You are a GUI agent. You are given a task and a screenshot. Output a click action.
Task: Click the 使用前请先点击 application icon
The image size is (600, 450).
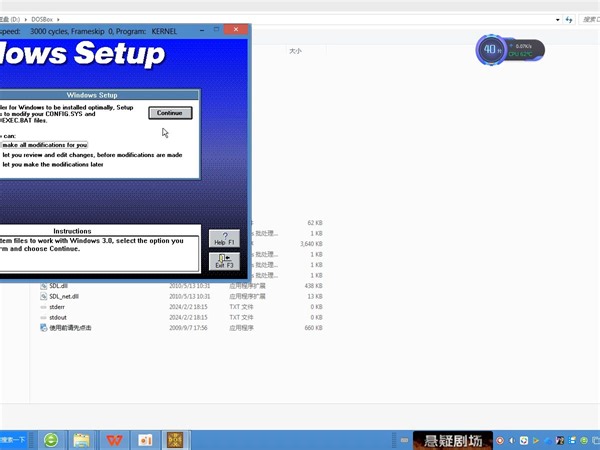point(44,328)
